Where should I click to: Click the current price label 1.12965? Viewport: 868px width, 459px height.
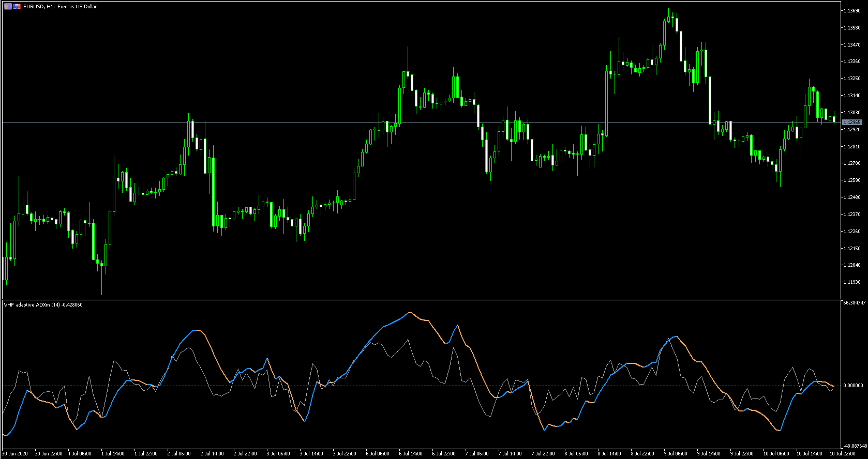click(851, 123)
